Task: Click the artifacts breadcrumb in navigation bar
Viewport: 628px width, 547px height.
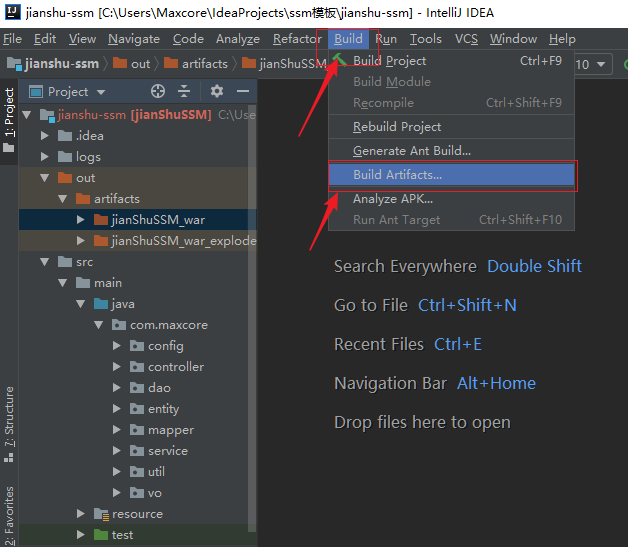Action: point(196,64)
